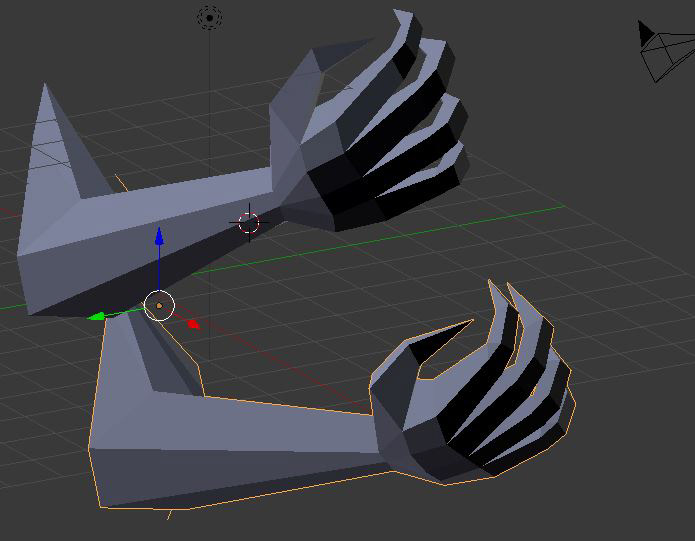Screen dimensions: 695x541
Task: Click the red X-axis manipulator handle
Action: pyautogui.click(x=193, y=324)
